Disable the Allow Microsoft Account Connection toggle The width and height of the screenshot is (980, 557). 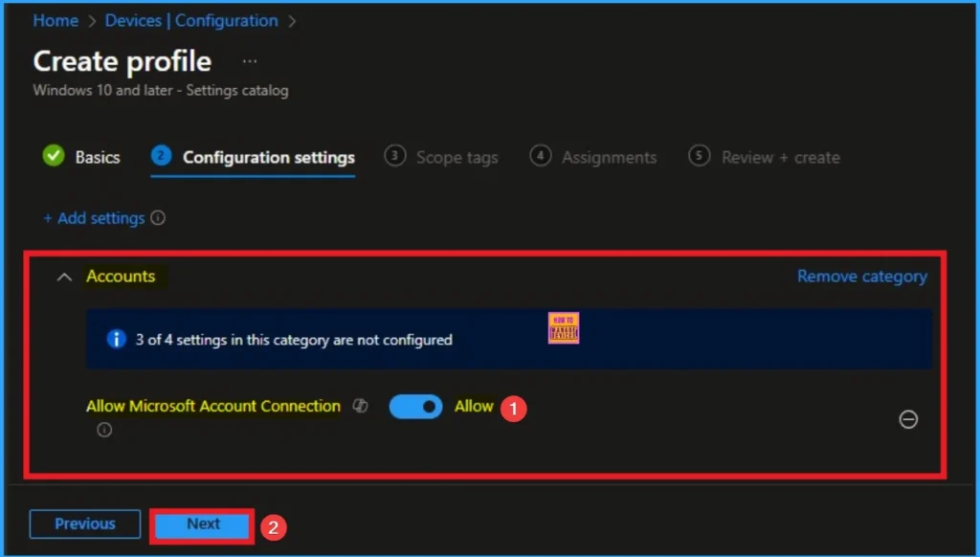tap(415, 406)
